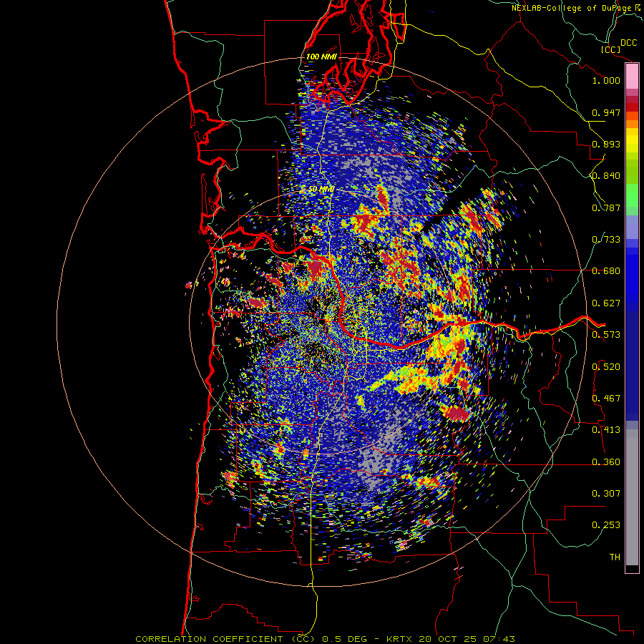Viewport: 644px width, 644px height.
Task: Select the 0.520 legend value
Action: 606,367
